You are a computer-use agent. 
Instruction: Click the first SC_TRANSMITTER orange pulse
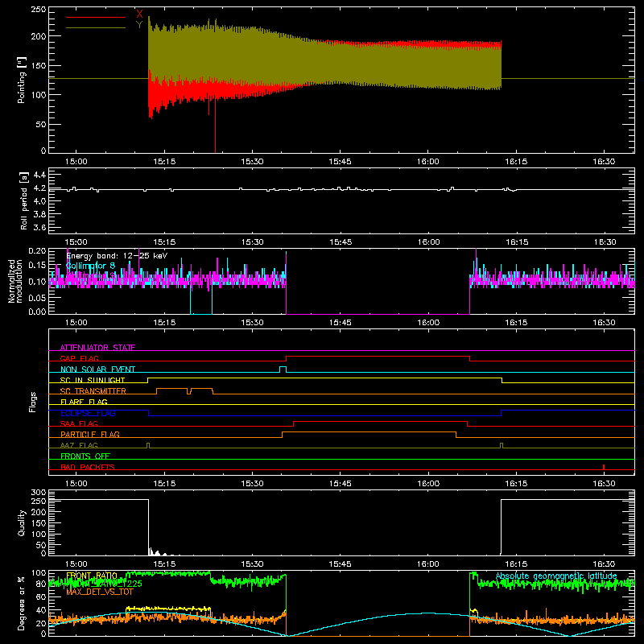pos(172,389)
